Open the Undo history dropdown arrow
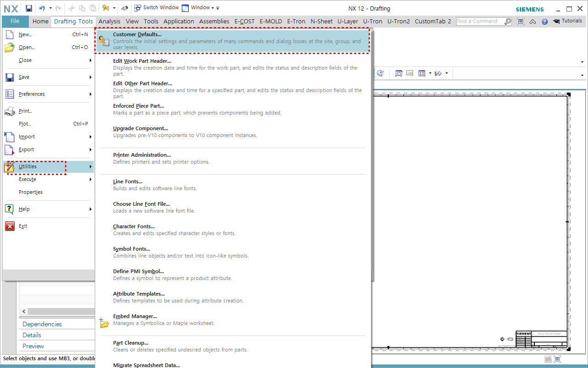This screenshot has height=368, width=588. pyautogui.click(x=50, y=8)
